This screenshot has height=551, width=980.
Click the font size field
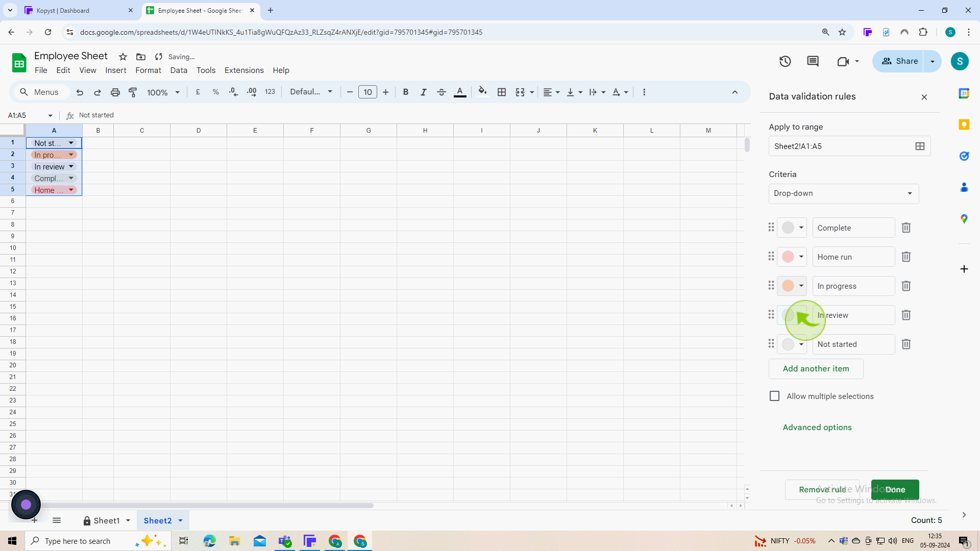click(x=367, y=92)
